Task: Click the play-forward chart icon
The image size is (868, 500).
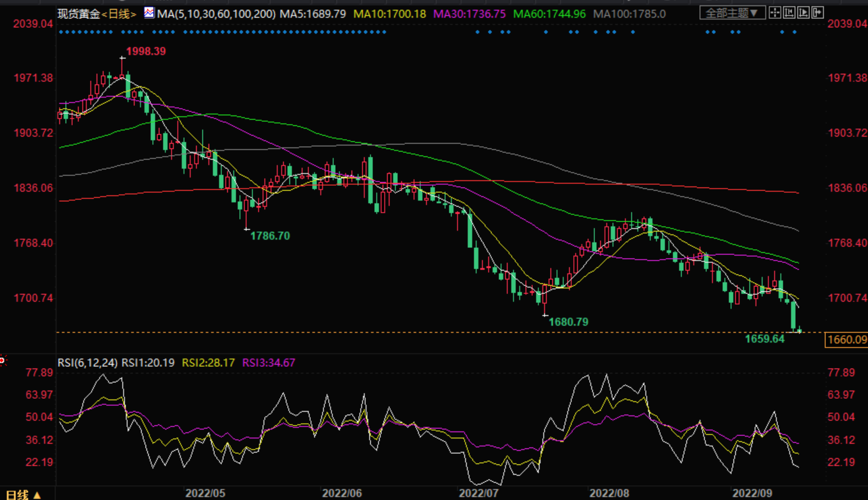Action: pyautogui.click(x=803, y=12)
